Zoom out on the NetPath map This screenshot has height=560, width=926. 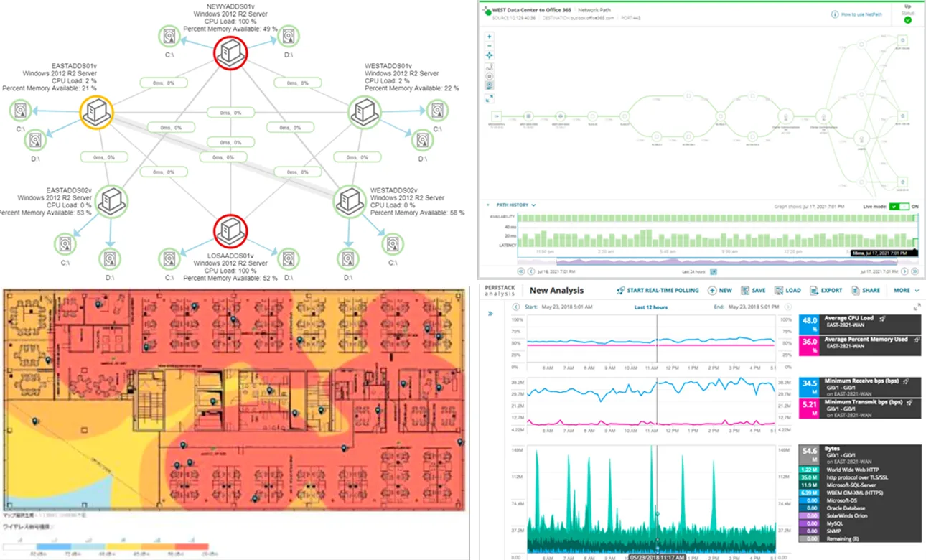point(490,45)
